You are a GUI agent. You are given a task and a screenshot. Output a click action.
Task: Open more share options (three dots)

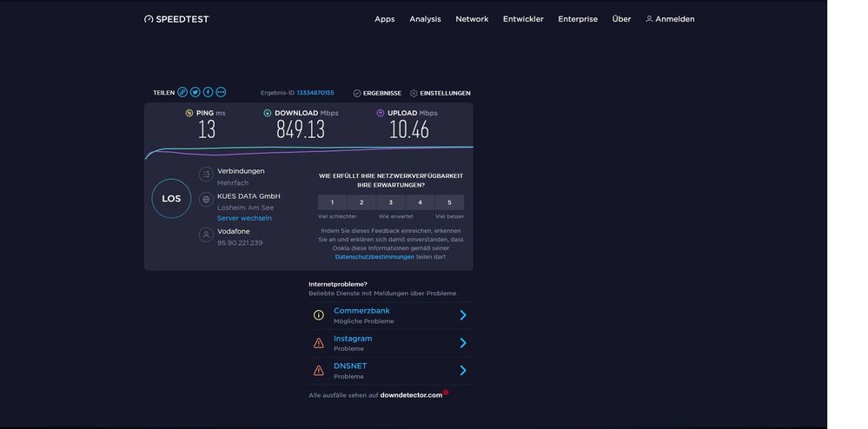(x=221, y=92)
